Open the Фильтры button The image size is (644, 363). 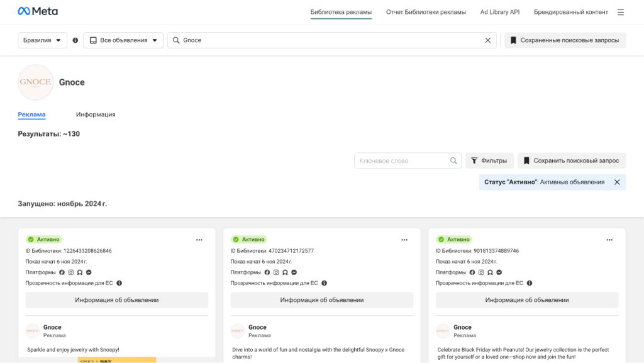pyautogui.click(x=489, y=160)
